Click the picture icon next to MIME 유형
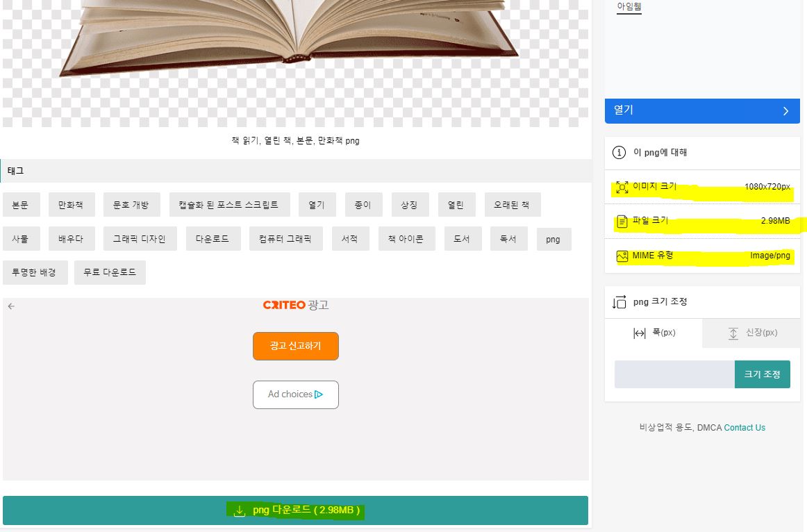 [622, 256]
